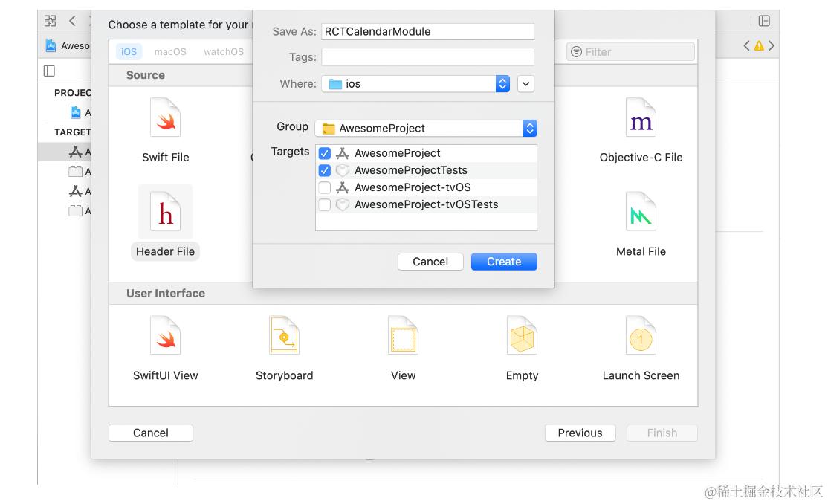The width and height of the screenshot is (828, 504).
Task: Open the Where folder dropdown showing ios
Action: point(415,84)
